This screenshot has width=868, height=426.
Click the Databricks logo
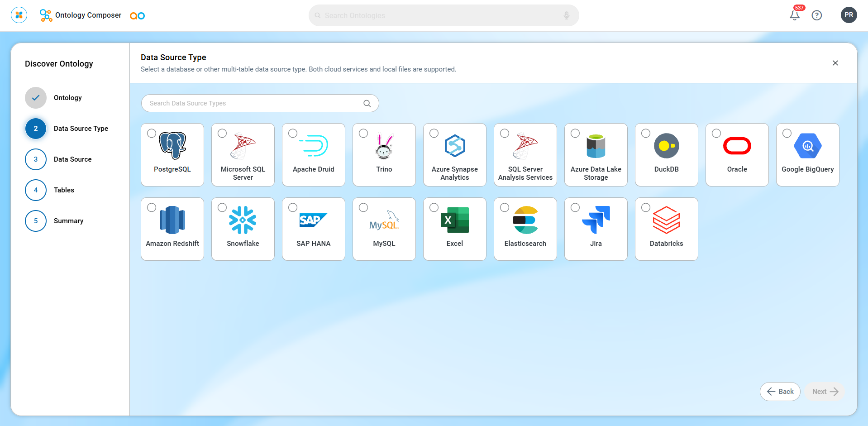tap(667, 220)
